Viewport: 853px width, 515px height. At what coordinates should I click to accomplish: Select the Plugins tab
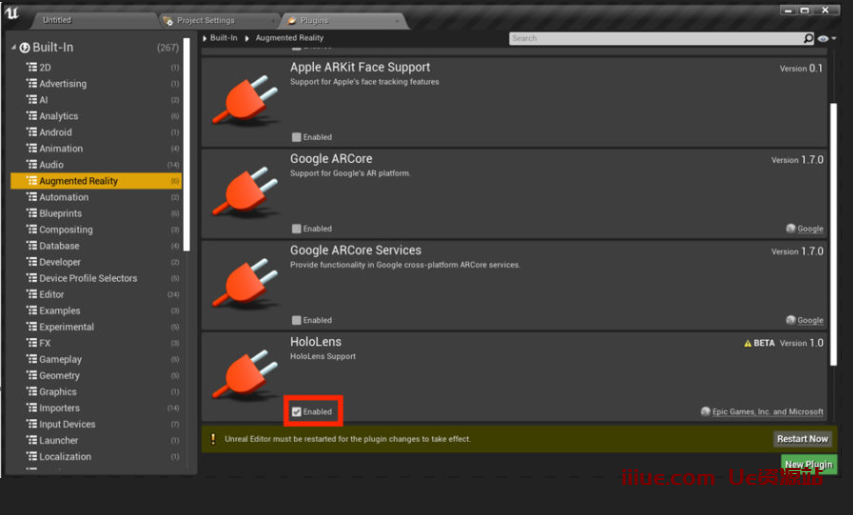[x=314, y=21]
